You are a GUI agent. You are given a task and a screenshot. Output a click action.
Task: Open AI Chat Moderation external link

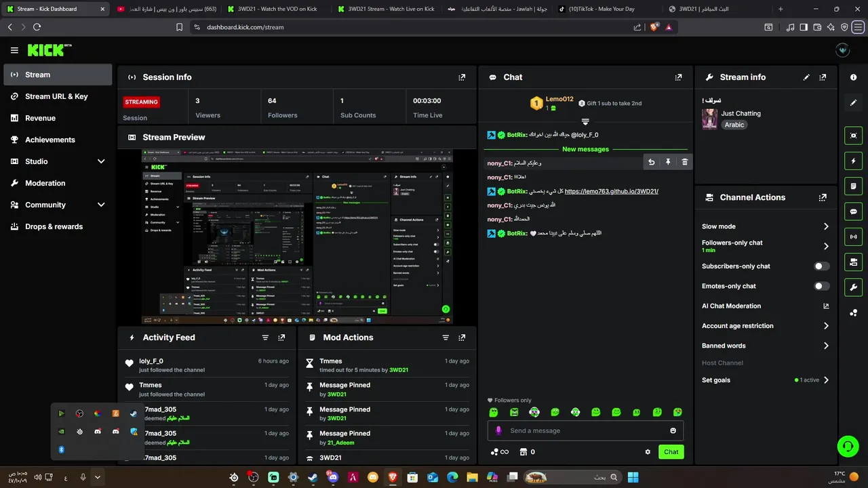click(826, 306)
